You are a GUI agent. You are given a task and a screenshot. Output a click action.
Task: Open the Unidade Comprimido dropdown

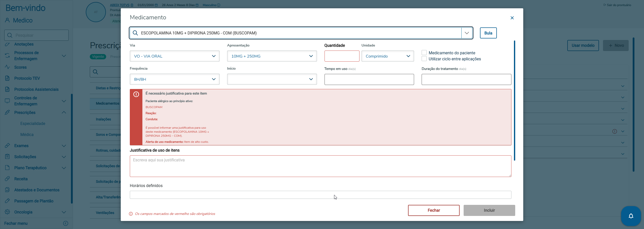[x=387, y=56]
